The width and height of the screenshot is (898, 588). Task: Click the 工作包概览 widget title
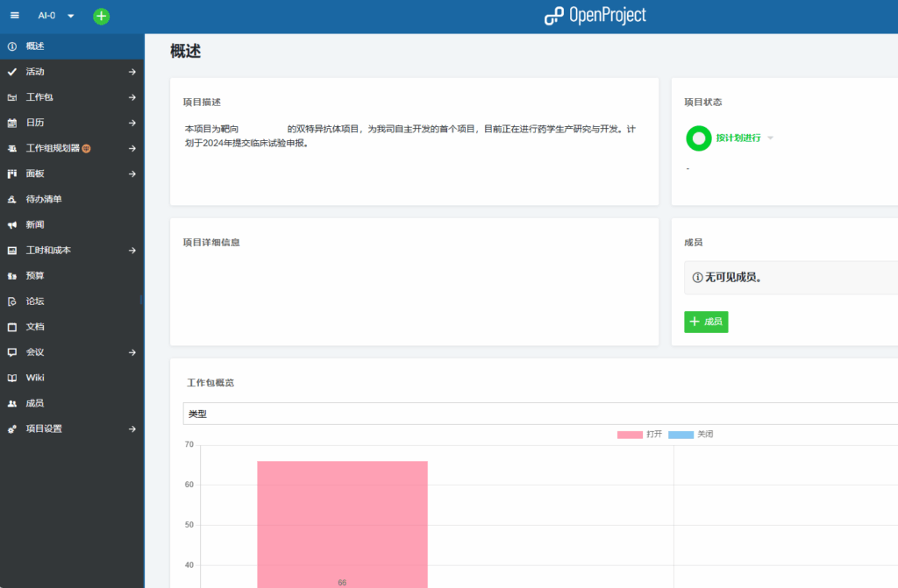[210, 382]
